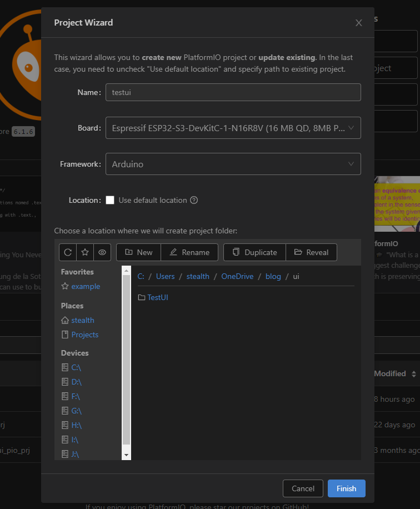Select the F:\ drive device
The width and height of the screenshot is (420, 509).
[76, 396]
